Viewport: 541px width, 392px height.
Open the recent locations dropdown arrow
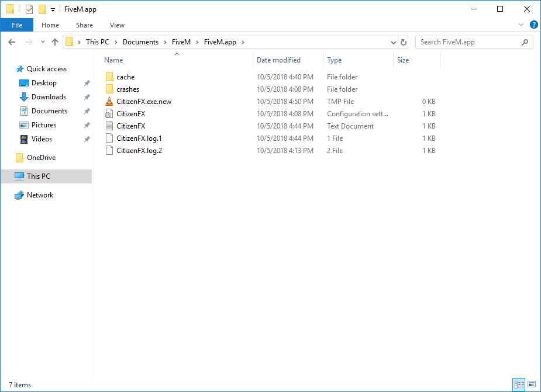point(43,42)
